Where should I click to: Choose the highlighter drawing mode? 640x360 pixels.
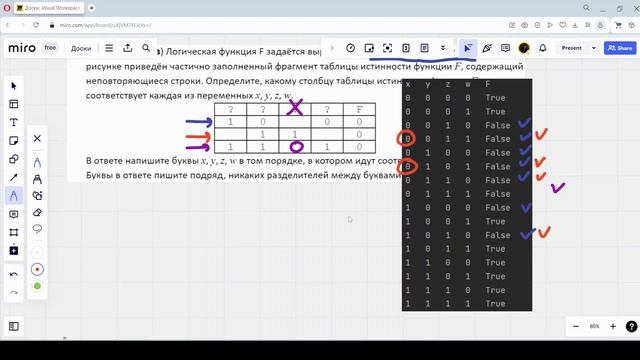[37, 179]
